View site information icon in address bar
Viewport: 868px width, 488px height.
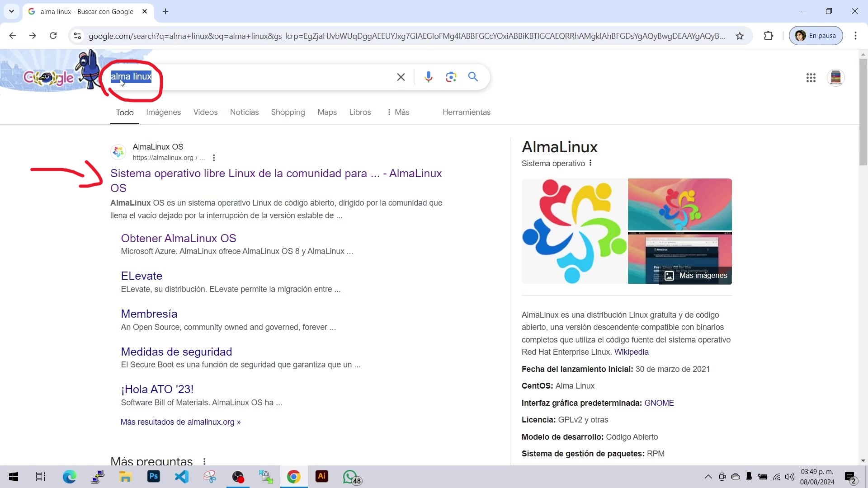click(77, 36)
